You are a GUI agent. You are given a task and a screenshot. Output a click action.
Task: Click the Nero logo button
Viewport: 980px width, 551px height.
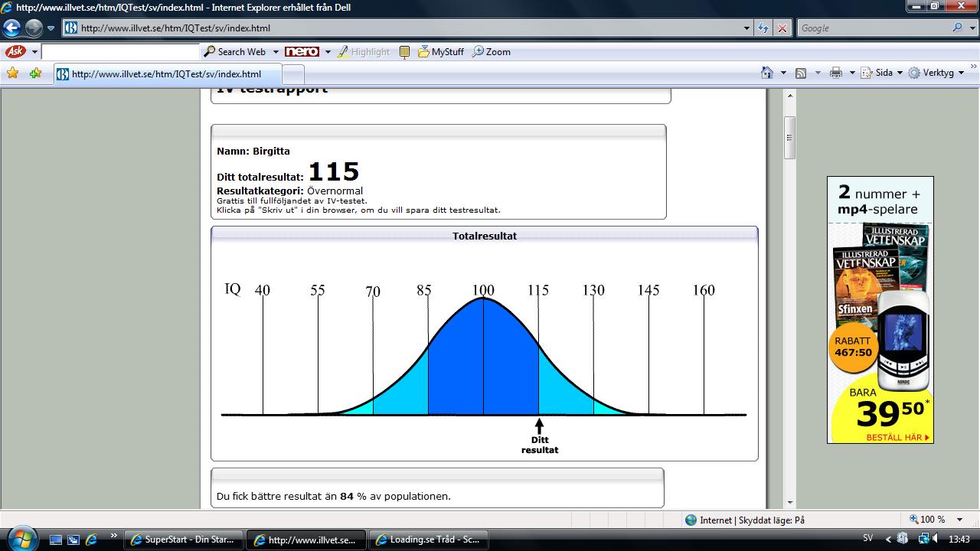pyautogui.click(x=302, y=52)
